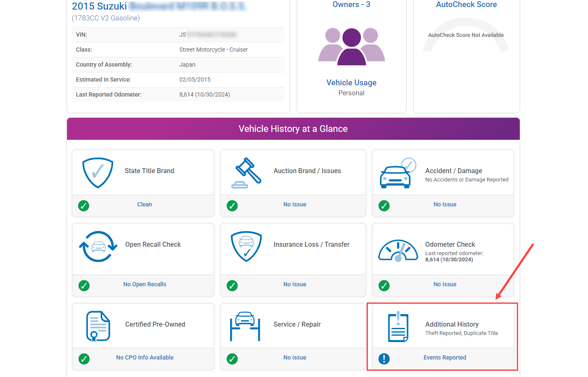This screenshot has height=377, width=588.
Task: Click green checkmark beside Clean status
Action: coord(84,206)
